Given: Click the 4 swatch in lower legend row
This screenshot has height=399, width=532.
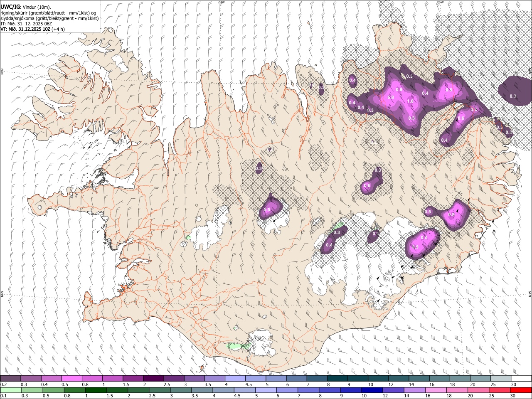Looking at the screenshot, I should [x=223, y=390].
